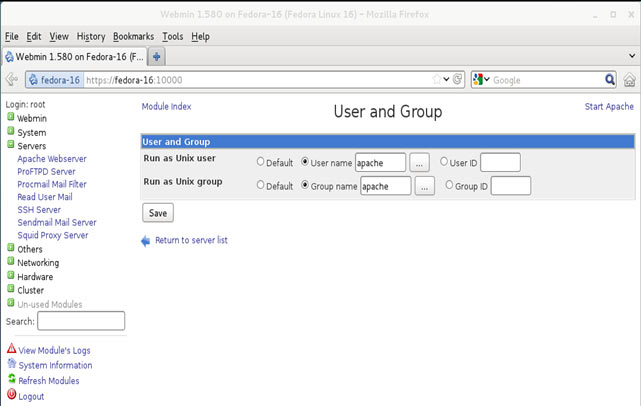Screen dimensions: 641x406
Task: Collapse the Servers category
Action: 11,144
